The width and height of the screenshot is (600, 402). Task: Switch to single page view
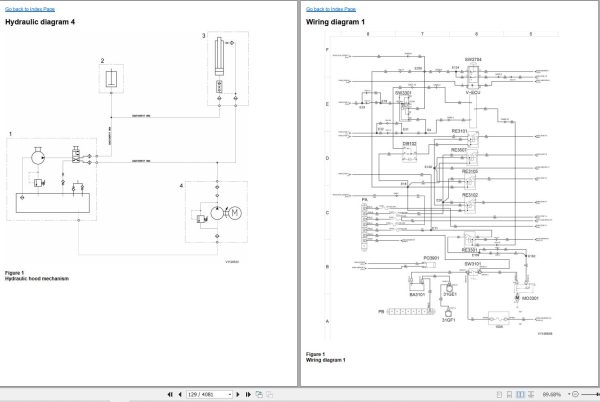[x=499, y=394]
